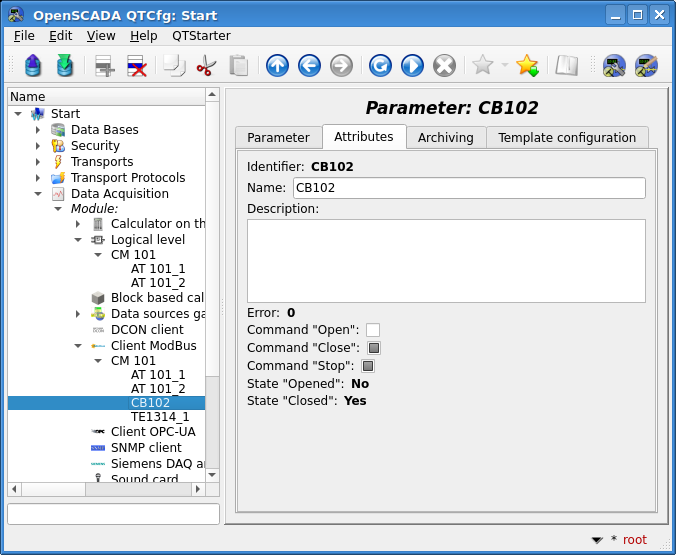Open the QTStarter menu
Screen dimensions: 676x555
(x=200, y=35)
